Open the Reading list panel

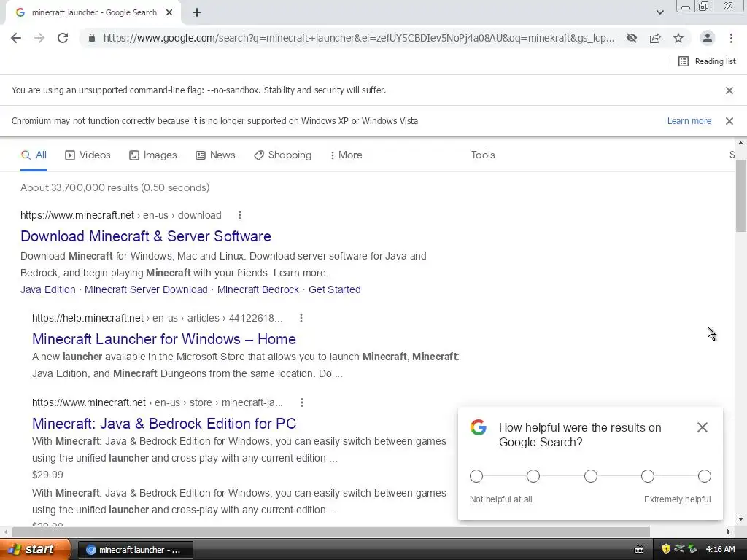click(x=707, y=61)
